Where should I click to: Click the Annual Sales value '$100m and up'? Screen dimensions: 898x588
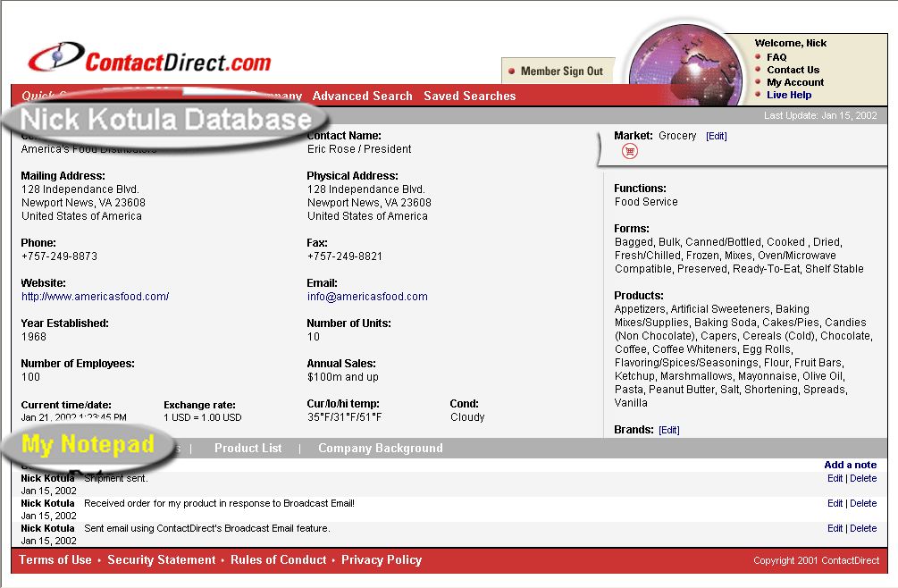coord(343,377)
